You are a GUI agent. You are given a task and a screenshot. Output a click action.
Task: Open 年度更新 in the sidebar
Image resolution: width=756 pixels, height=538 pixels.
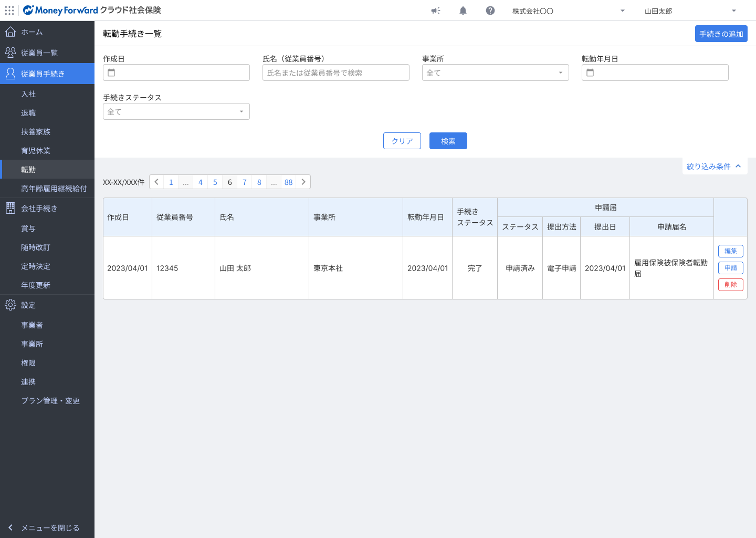[x=47, y=285]
